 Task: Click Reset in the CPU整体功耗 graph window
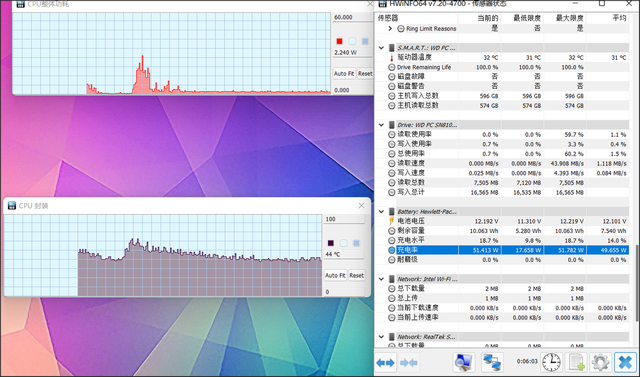pos(365,73)
